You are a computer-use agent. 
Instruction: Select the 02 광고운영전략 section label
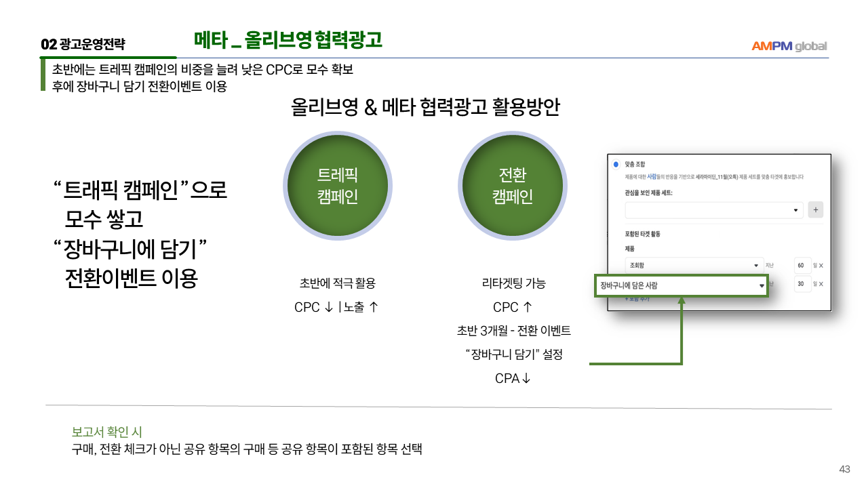[x=83, y=45]
